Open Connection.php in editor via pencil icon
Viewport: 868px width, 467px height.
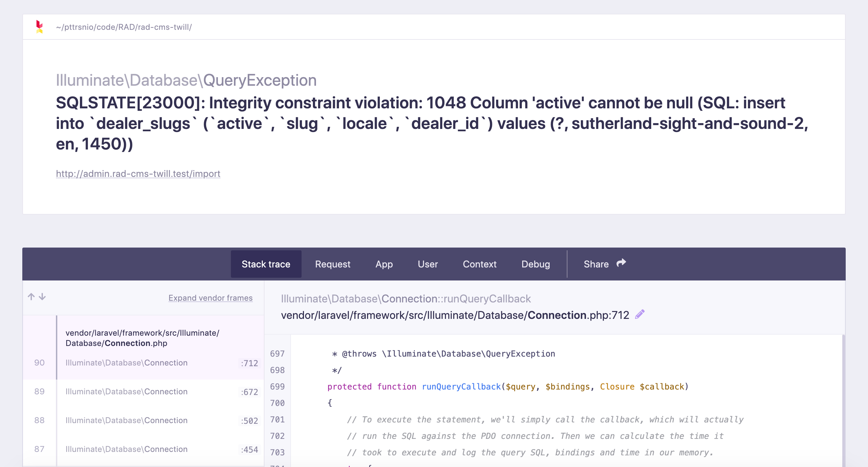pyautogui.click(x=640, y=314)
